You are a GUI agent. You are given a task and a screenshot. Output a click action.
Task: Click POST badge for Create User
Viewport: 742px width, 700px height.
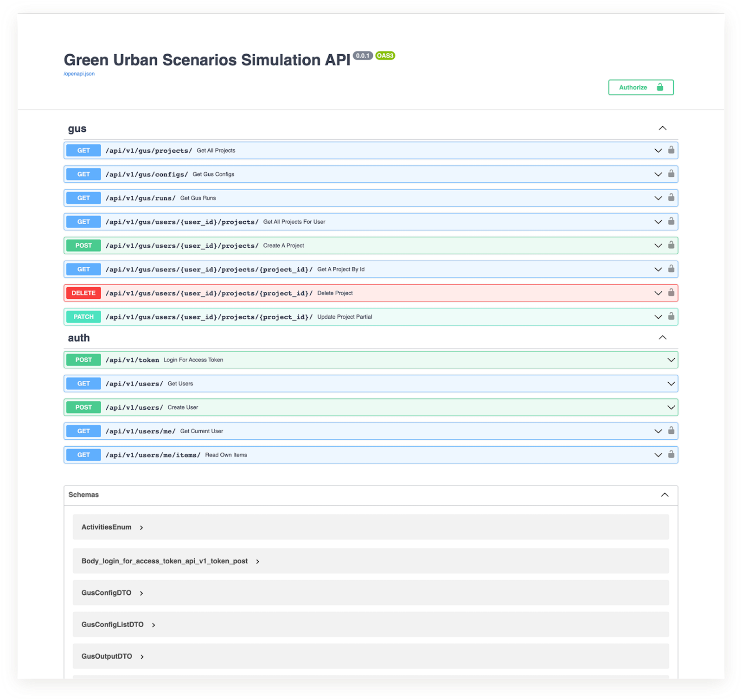(83, 407)
